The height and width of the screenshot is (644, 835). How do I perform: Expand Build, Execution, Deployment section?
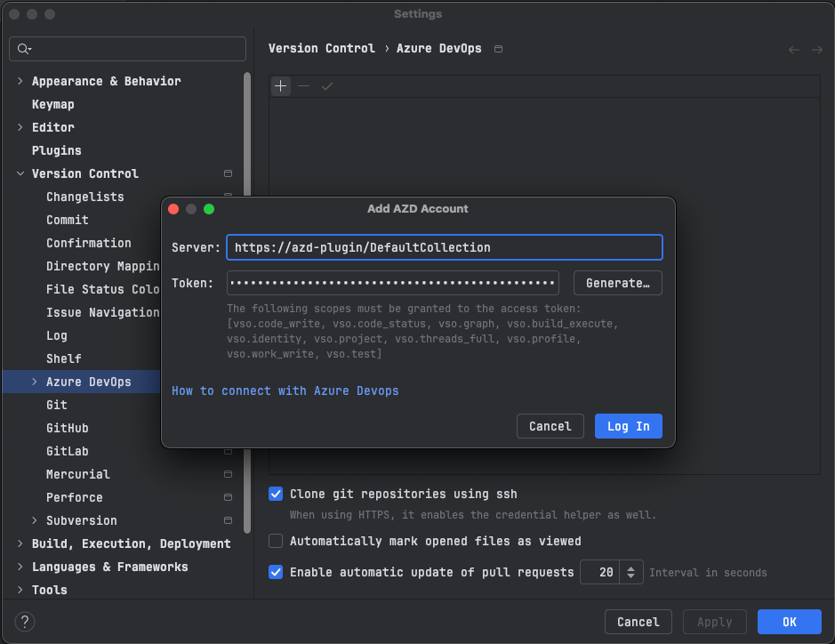click(20, 543)
